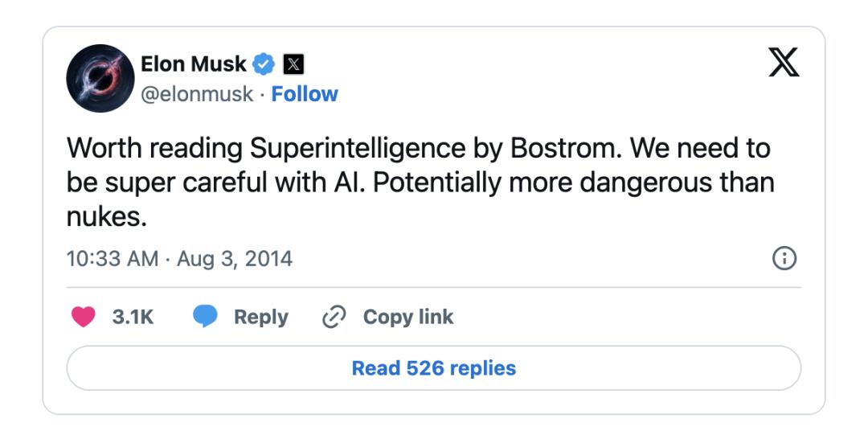
Task: Click the chain link copy icon
Action: tap(333, 318)
